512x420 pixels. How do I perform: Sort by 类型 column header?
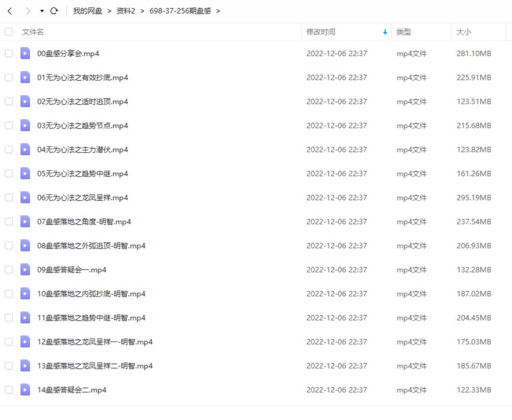[404, 32]
